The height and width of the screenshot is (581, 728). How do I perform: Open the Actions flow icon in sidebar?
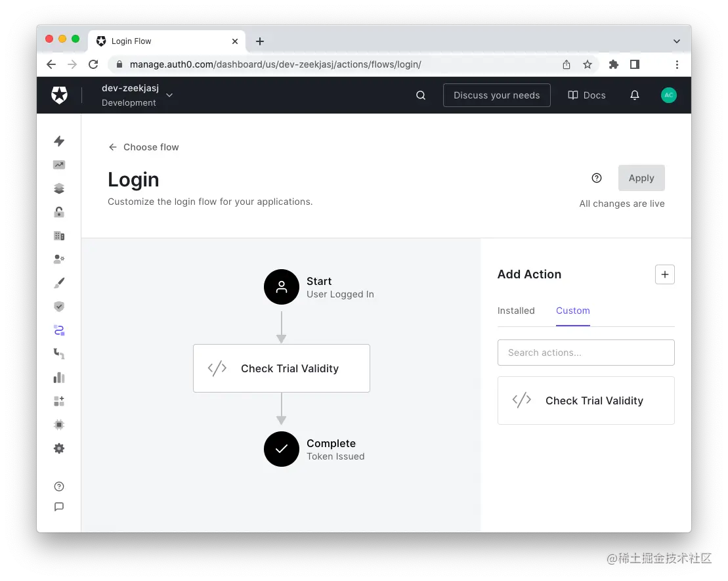pos(59,330)
